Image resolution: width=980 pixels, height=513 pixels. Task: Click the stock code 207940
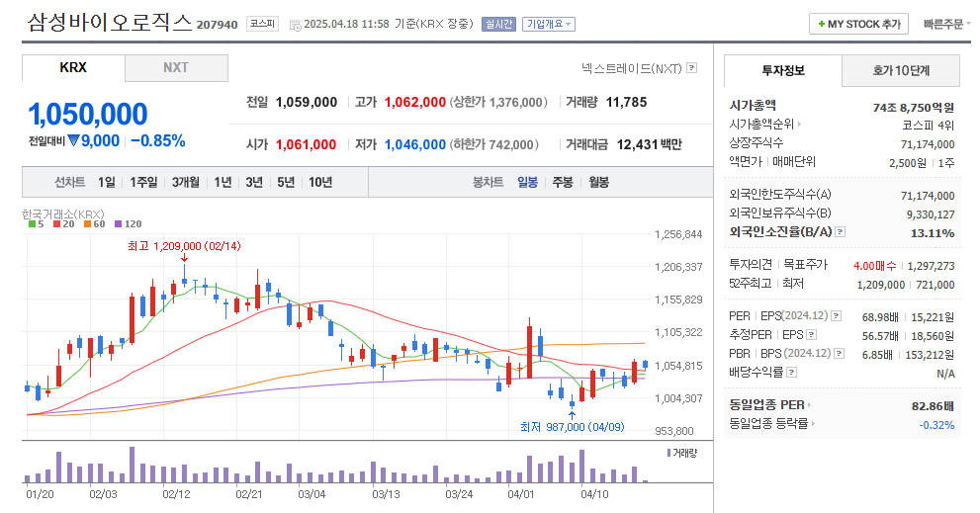(x=217, y=25)
